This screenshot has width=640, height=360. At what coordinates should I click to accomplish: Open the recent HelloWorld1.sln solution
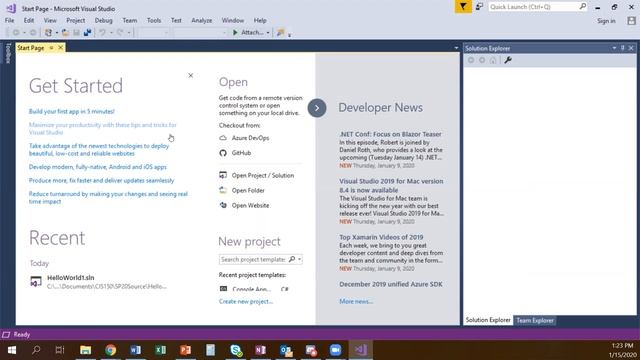(98, 282)
